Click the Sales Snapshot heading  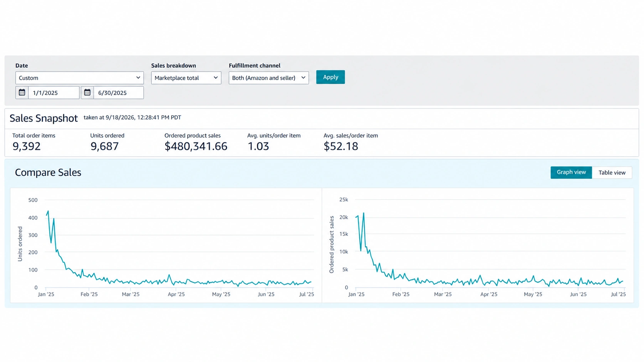pos(44,118)
